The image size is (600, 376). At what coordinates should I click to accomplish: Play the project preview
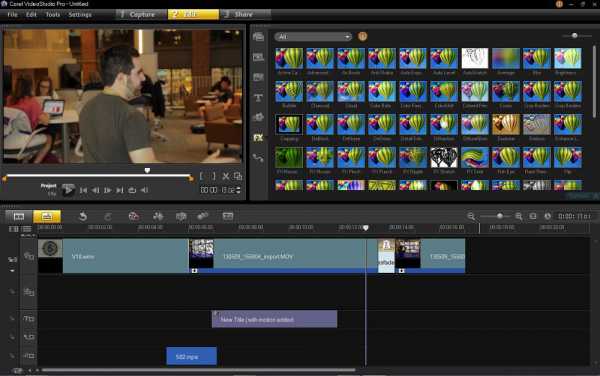[68, 190]
